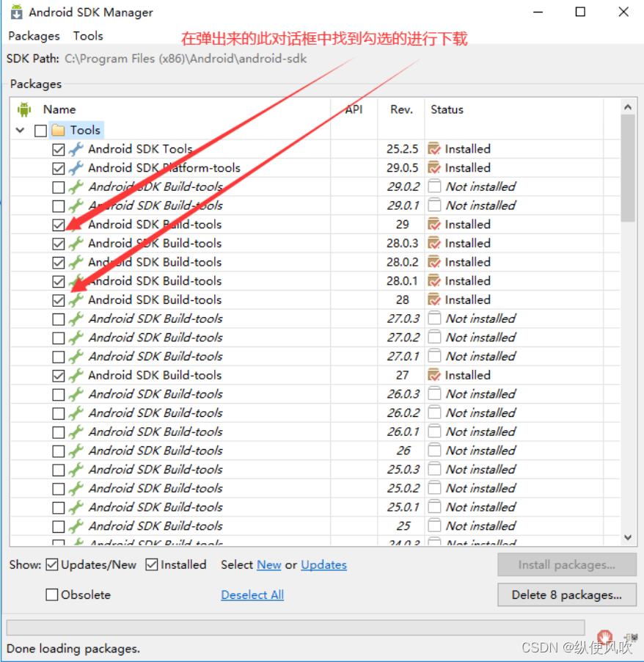Click Not installed status icon for rev 26.0.2

[x=434, y=412]
